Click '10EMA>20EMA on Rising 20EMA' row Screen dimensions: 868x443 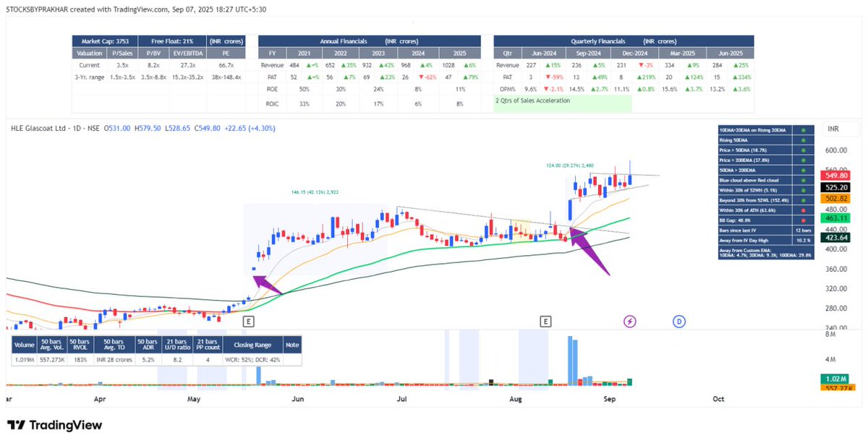(x=767, y=129)
